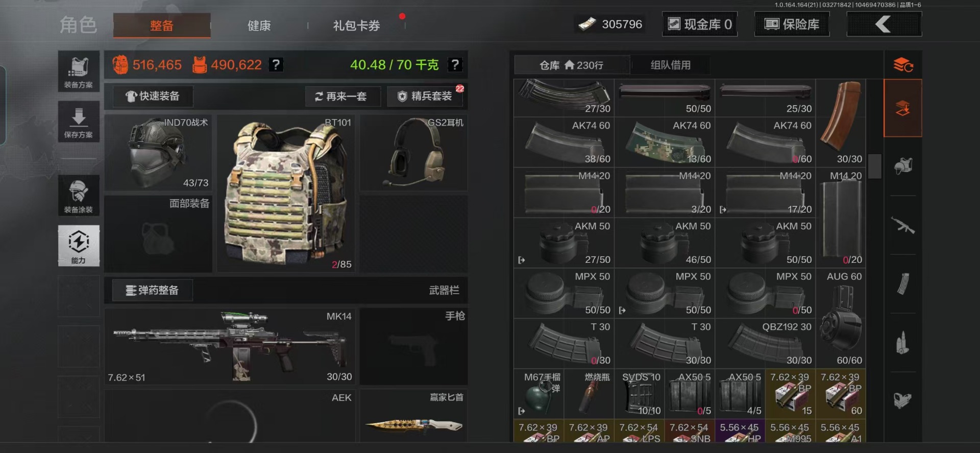Select the highlighted all-items filter icon

[902, 108]
